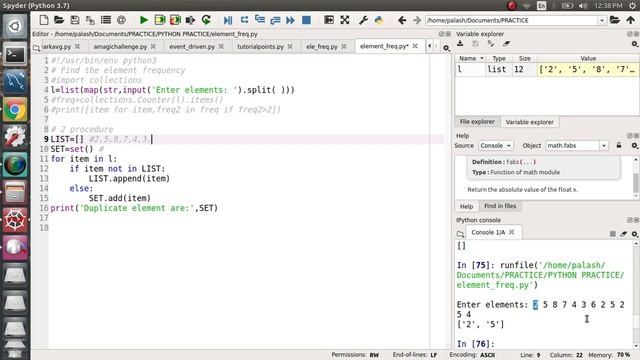This screenshot has height=360, width=640.
Task: Open the system volume indicator
Action: [583, 6]
